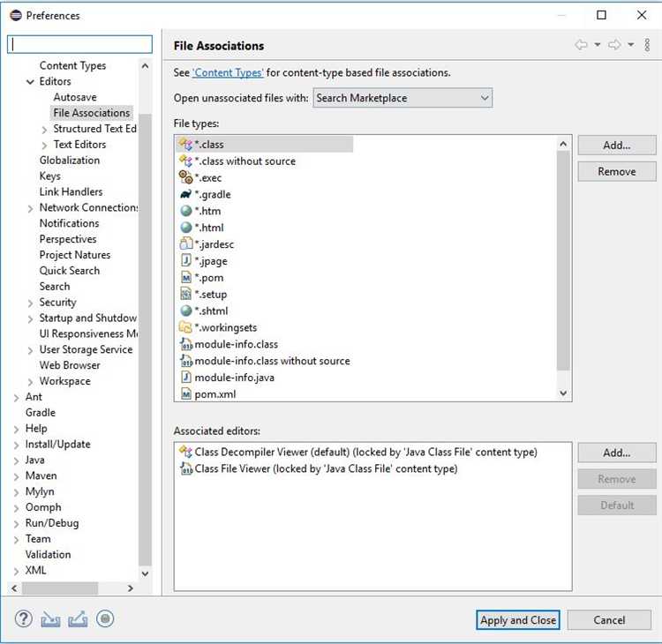
Task: Click the tree horizontal scroll-right arrow
Action: (x=130, y=588)
